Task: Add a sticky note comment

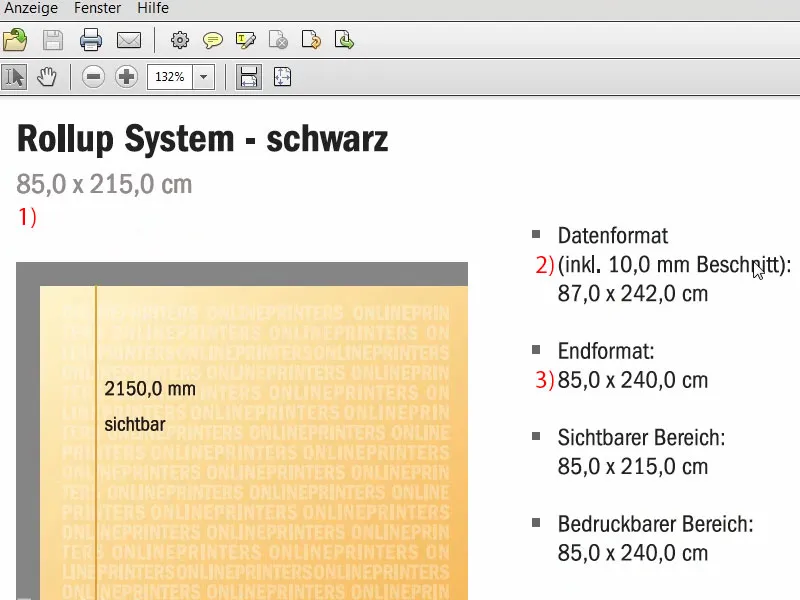Action: pyautogui.click(x=213, y=40)
